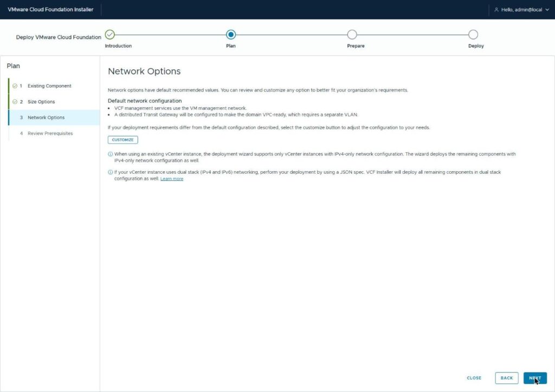Click the Deploy step label
The width and height of the screenshot is (555, 392).
(476, 46)
